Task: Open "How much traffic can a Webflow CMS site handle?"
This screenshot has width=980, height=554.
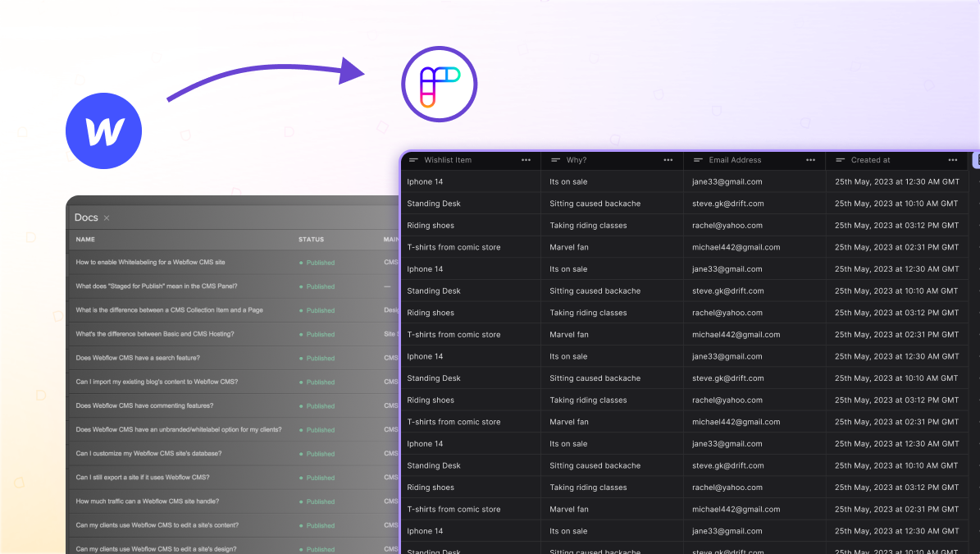Action: coord(148,501)
